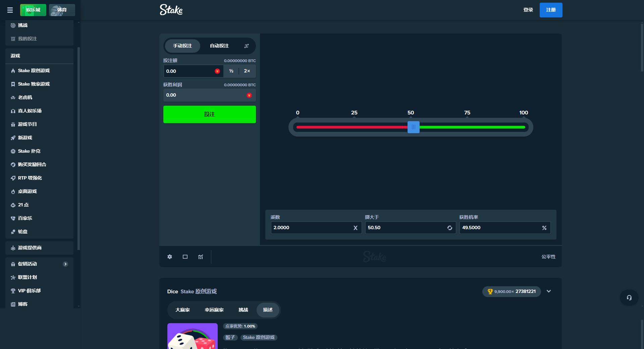Click the yen currency icon in bet amount
Screen dimensions: 644x349
[217, 71]
